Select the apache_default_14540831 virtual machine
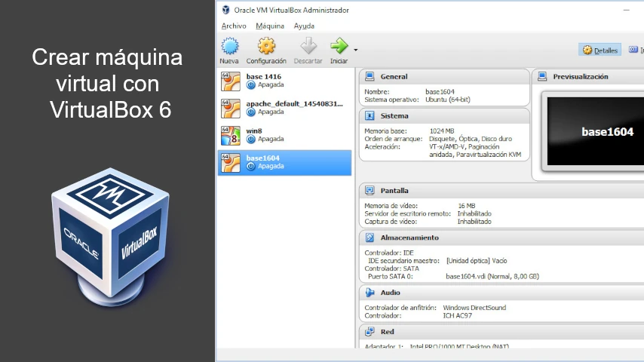Image resolution: width=644 pixels, height=362 pixels. 284,108
